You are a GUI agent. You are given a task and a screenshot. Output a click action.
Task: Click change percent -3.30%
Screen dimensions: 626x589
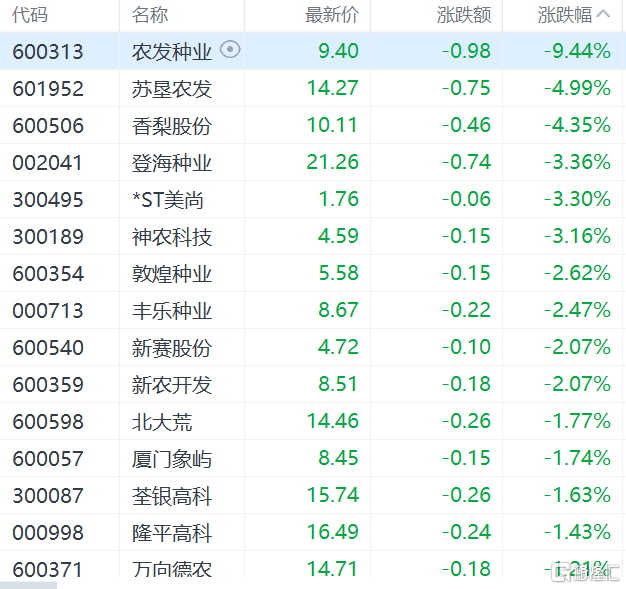(578, 199)
